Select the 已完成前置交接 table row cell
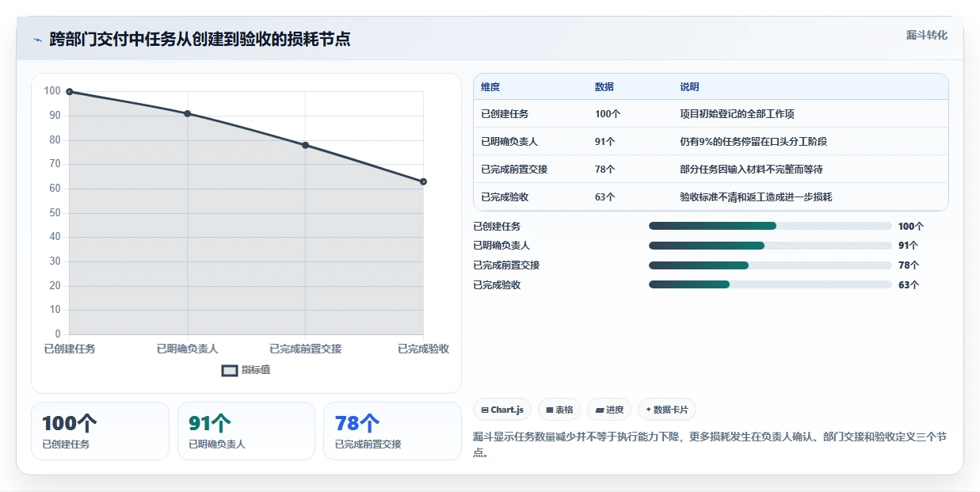Screen dimensions: 980x492 coord(514,170)
